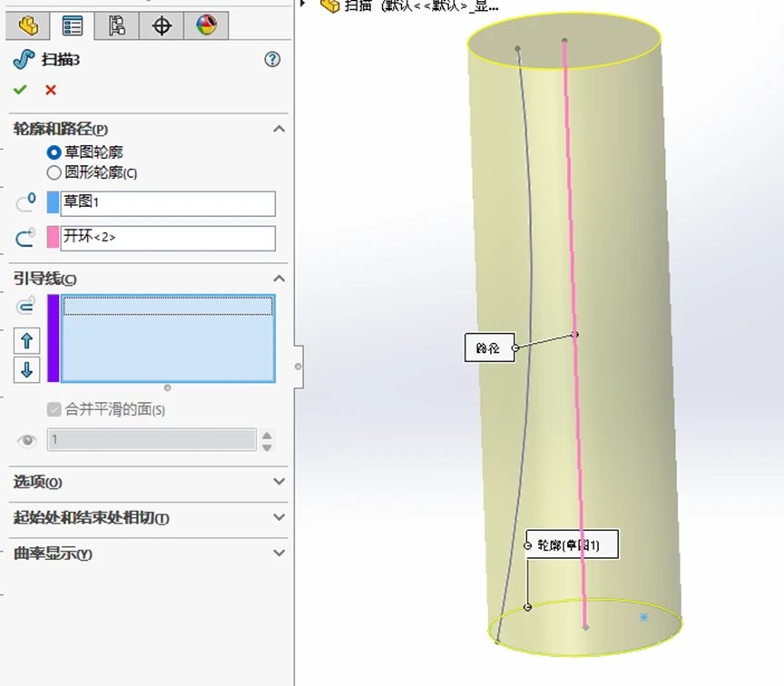The image size is (784, 686).
Task: Collapse the 引导线 guide curves section
Action: pos(279,279)
